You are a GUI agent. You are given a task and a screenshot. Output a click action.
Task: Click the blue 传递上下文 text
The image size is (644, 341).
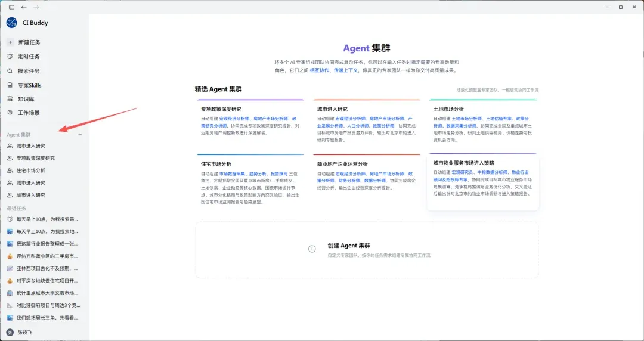(345, 70)
